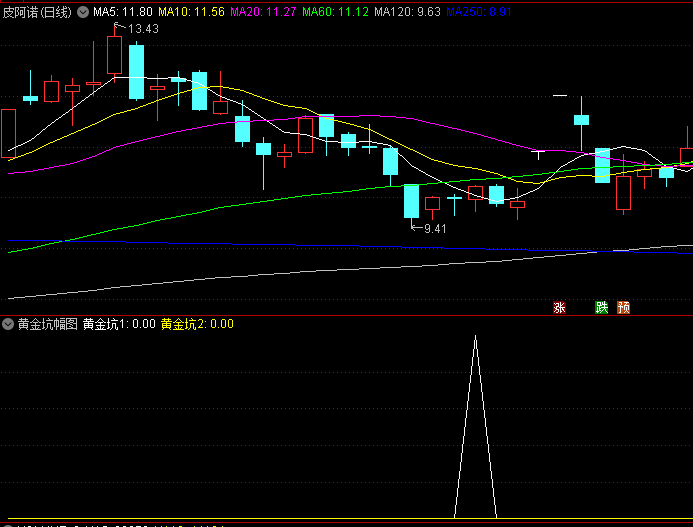Image resolution: width=693 pixels, height=527 pixels.
Task: Select the MA120 legend label
Action: click(407, 12)
